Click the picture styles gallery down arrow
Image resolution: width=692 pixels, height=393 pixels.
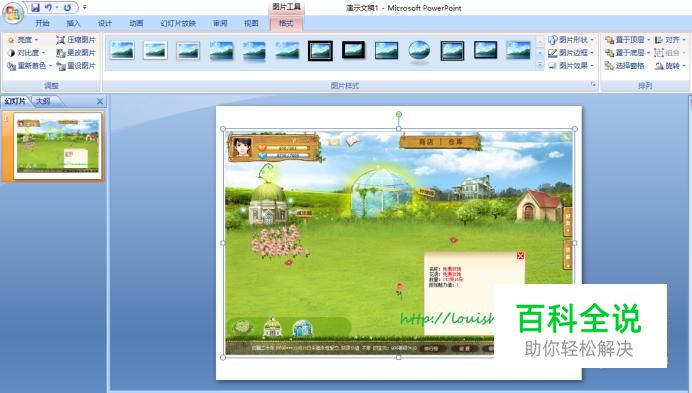tap(540, 53)
